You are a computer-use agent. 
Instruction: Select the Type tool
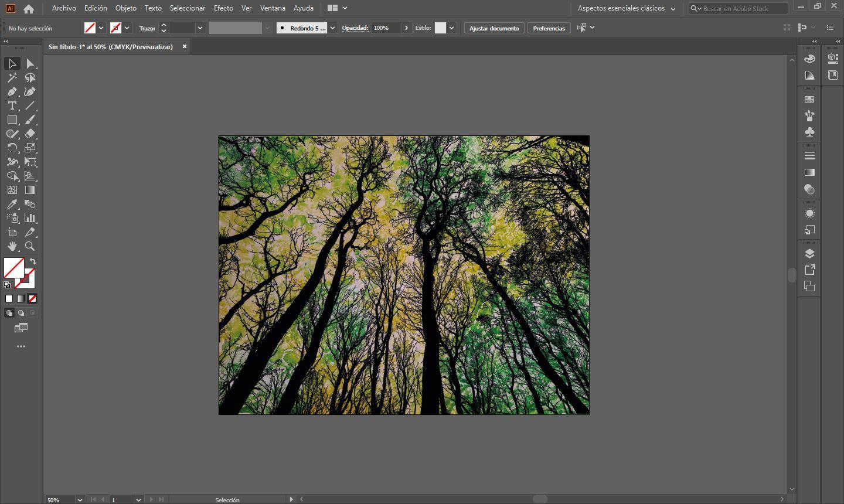12,106
